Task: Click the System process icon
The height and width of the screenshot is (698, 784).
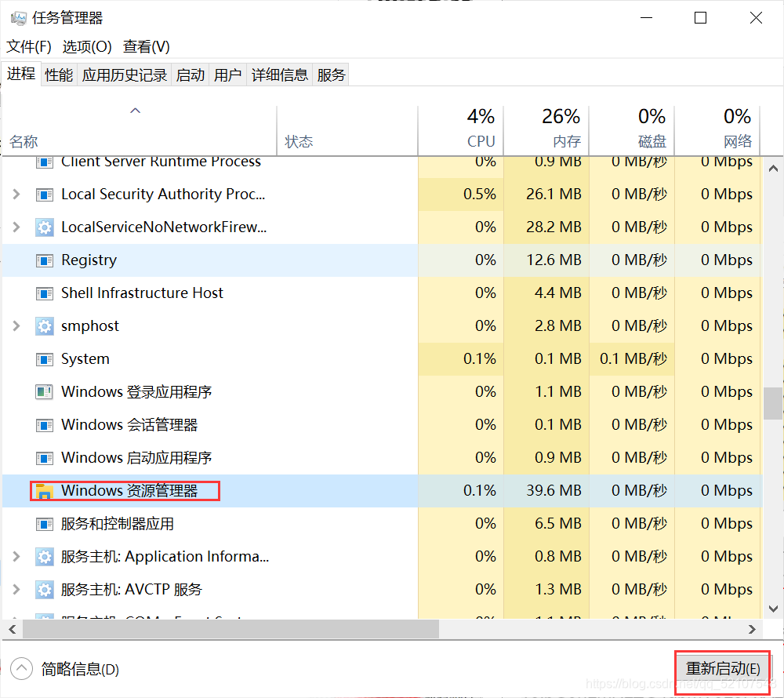Action: click(45, 359)
